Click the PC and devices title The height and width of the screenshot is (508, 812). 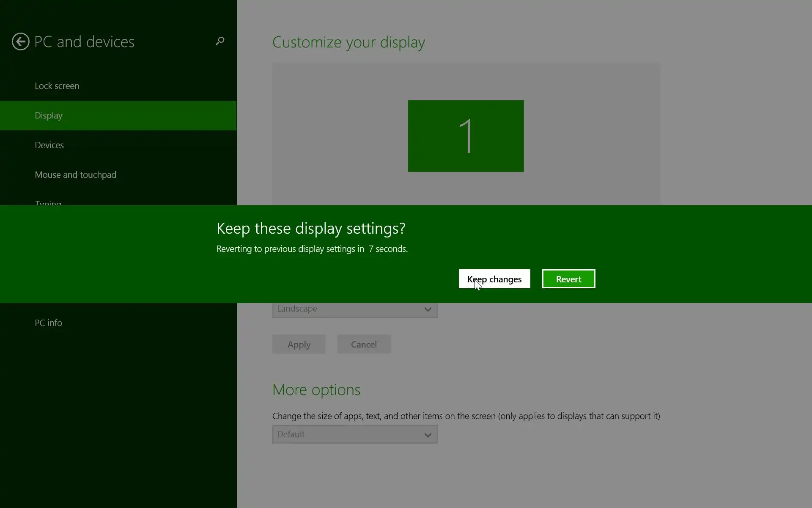84,42
